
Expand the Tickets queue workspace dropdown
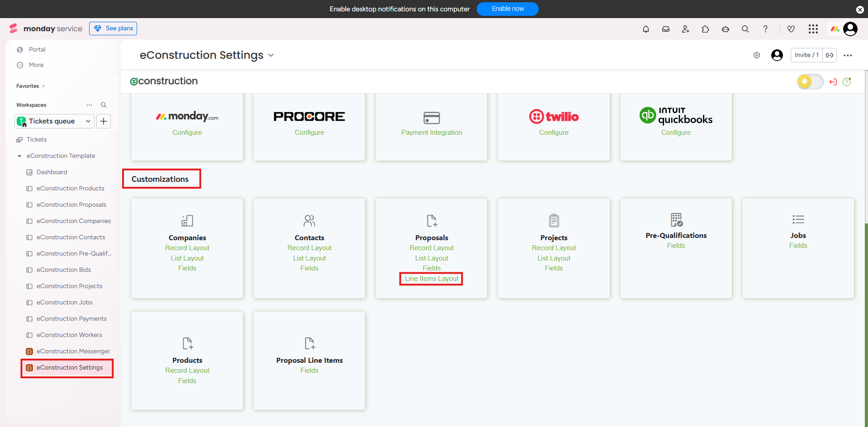(88, 121)
